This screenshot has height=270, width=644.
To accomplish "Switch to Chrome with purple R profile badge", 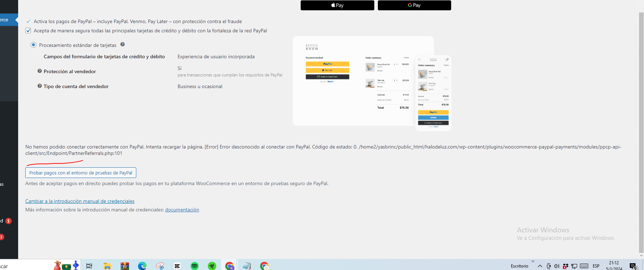I will (x=229, y=266).
